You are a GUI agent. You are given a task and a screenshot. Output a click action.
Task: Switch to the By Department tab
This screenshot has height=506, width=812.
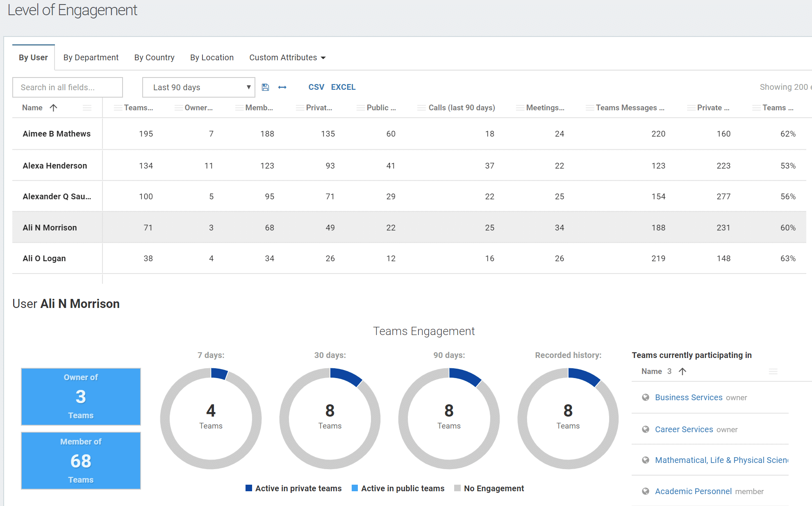click(91, 58)
